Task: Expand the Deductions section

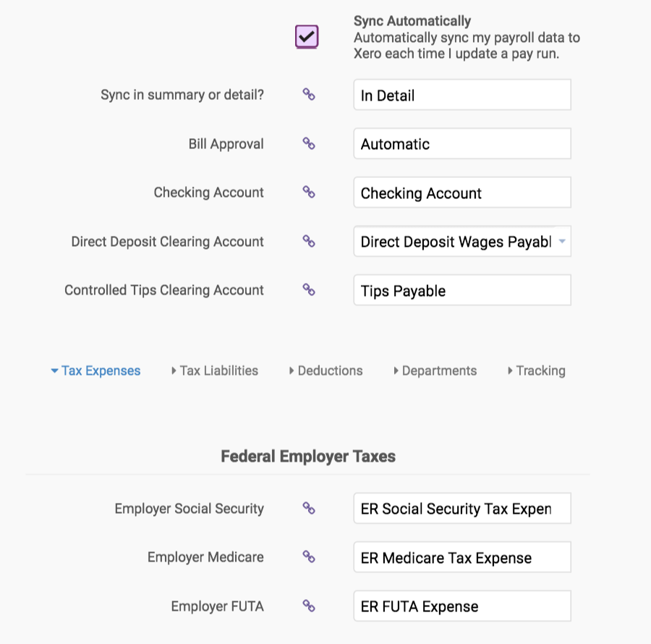Action: tap(325, 370)
